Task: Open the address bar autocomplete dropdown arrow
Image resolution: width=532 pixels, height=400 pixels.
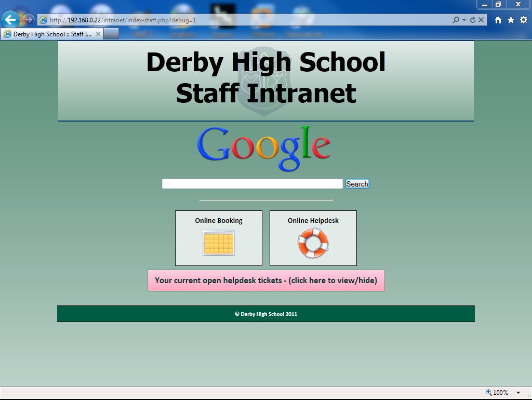Action: click(x=464, y=20)
